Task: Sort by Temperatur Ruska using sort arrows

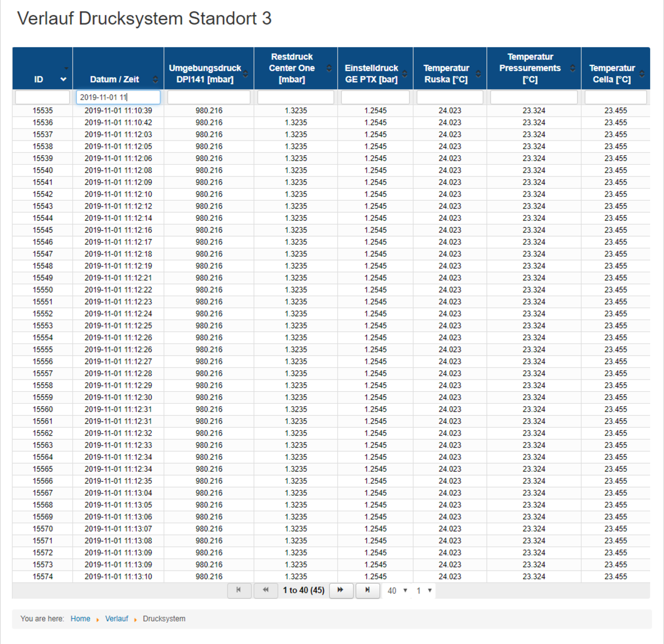Action: click(x=479, y=74)
